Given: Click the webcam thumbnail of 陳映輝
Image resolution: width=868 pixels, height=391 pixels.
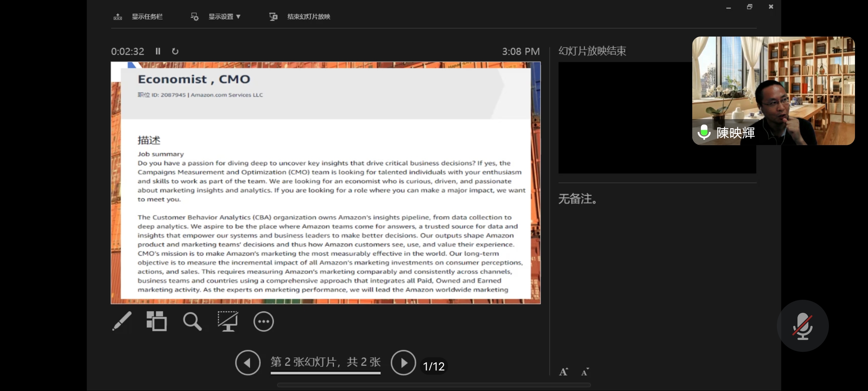Looking at the screenshot, I should click(x=773, y=91).
